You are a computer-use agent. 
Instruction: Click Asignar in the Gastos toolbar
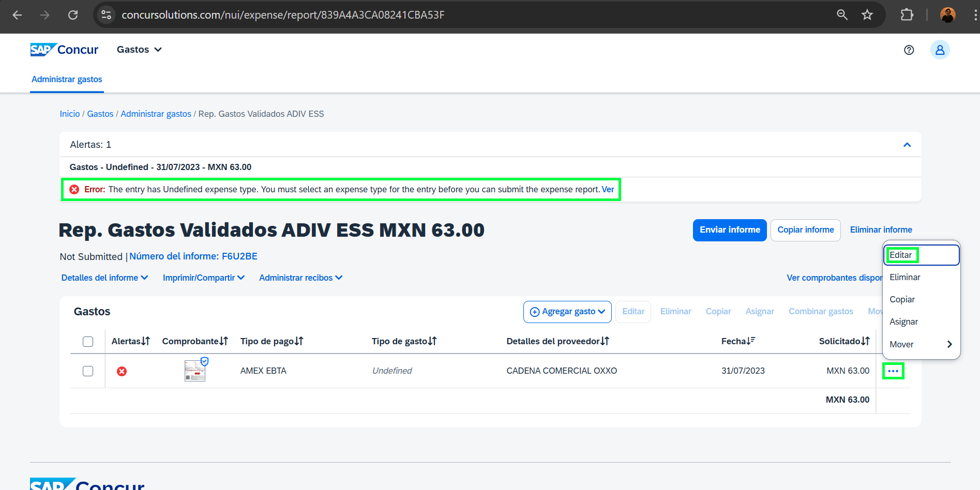tap(760, 312)
